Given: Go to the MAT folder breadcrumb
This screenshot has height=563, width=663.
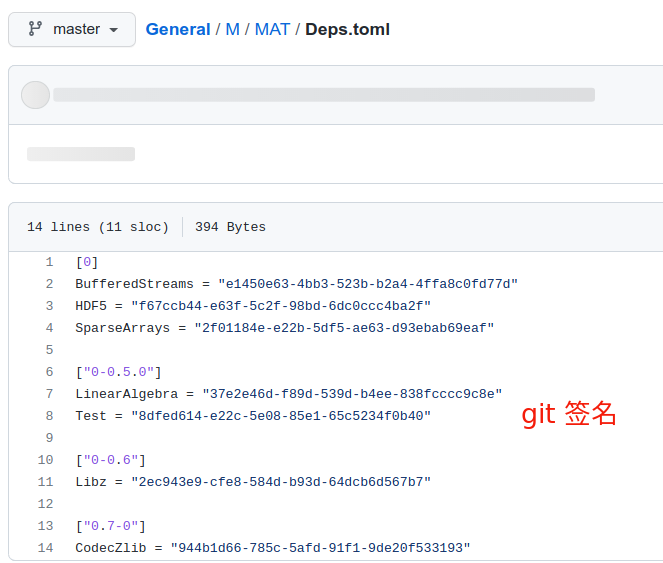Looking at the screenshot, I should [272, 30].
